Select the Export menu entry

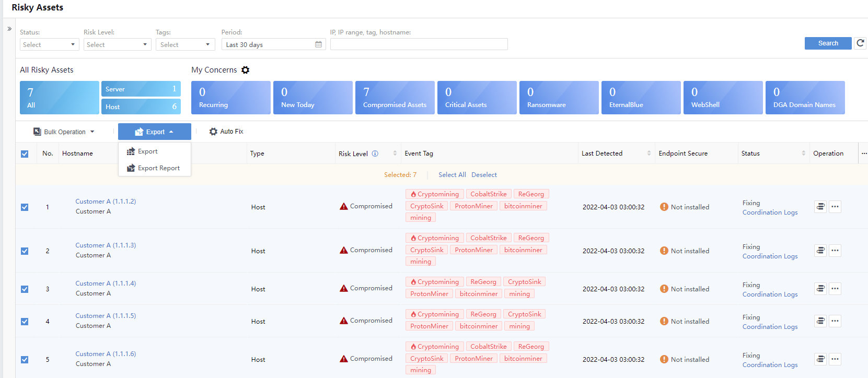pyautogui.click(x=147, y=151)
